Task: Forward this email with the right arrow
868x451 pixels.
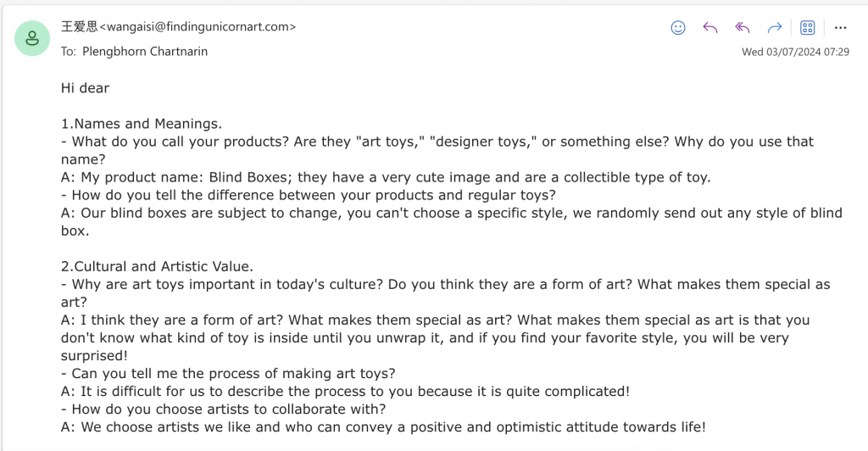Action: tap(775, 28)
